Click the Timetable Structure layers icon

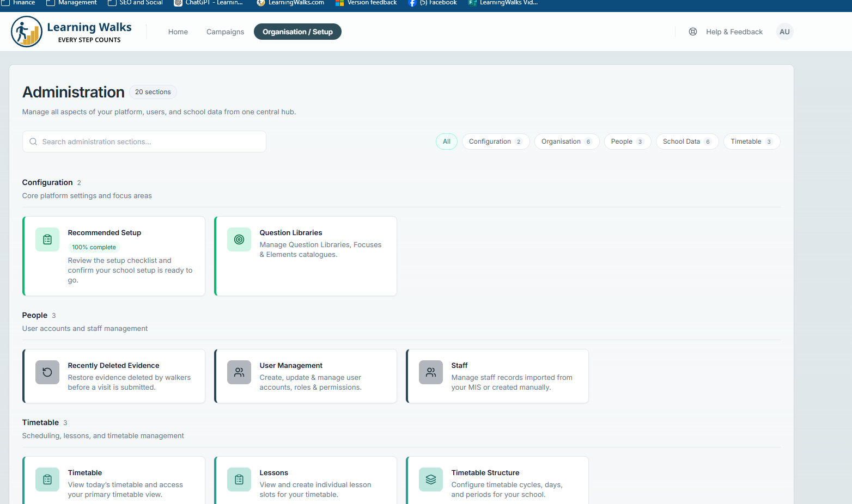(x=431, y=480)
